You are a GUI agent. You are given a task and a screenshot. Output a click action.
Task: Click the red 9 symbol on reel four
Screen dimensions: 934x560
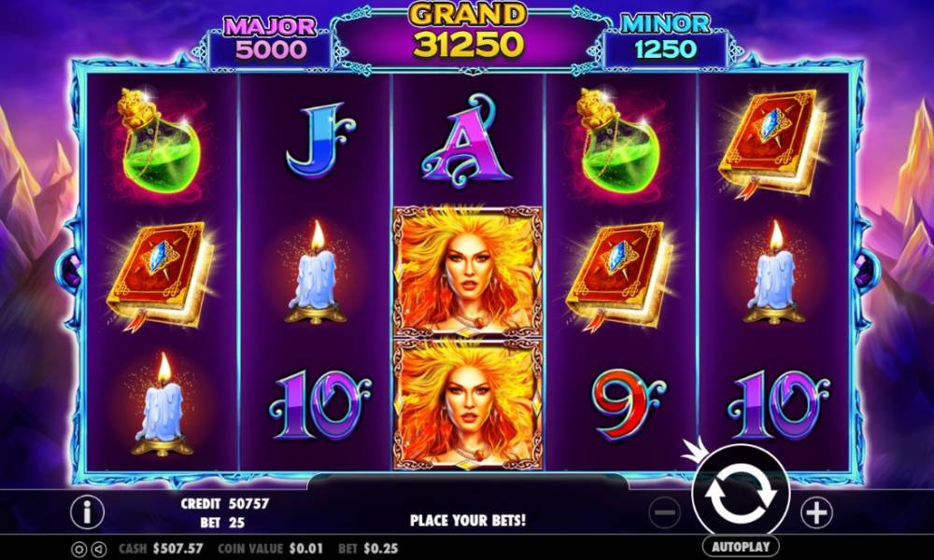click(627, 403)
